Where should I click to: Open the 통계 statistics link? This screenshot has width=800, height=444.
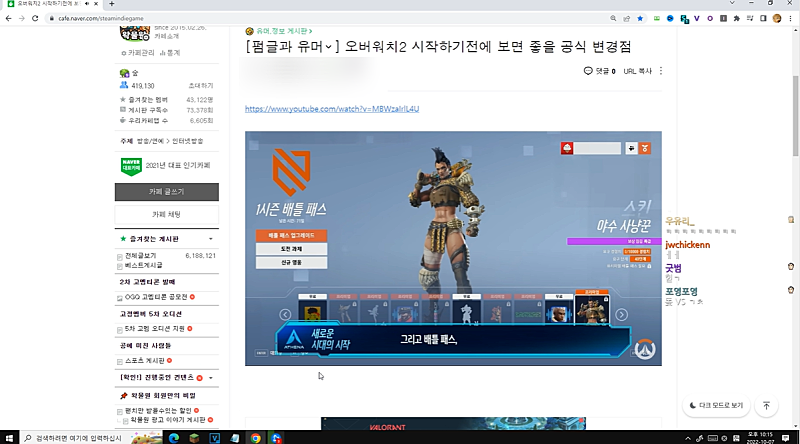pyautogui.click(x=170, y=53)
